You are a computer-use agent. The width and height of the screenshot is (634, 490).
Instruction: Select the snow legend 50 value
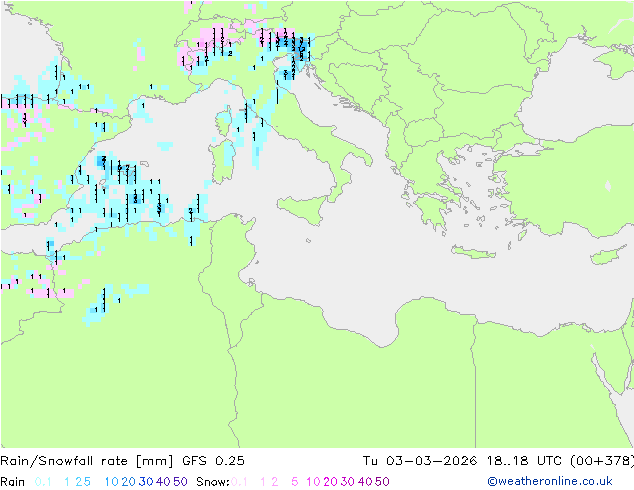tap(382, 482)
